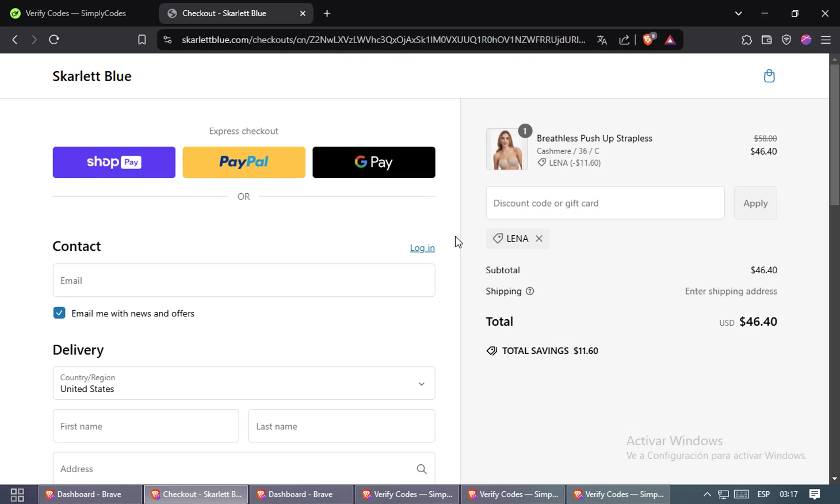The width and height of the screenshot is (840, 504).
Task: Click the TOTAL SAVINGS $11.60 text
Action: point(550,351)
